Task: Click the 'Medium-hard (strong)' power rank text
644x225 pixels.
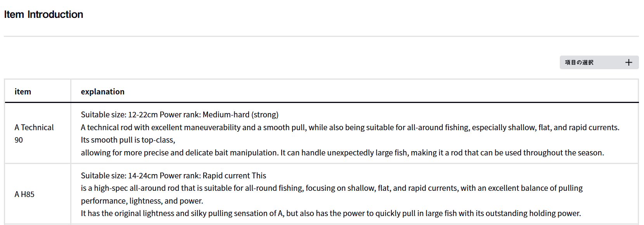Action: tap(240, 115)
